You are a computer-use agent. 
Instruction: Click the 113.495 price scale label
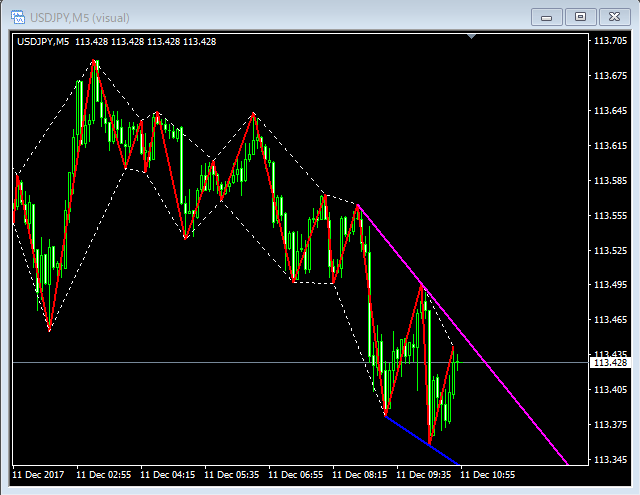(610, 285)
